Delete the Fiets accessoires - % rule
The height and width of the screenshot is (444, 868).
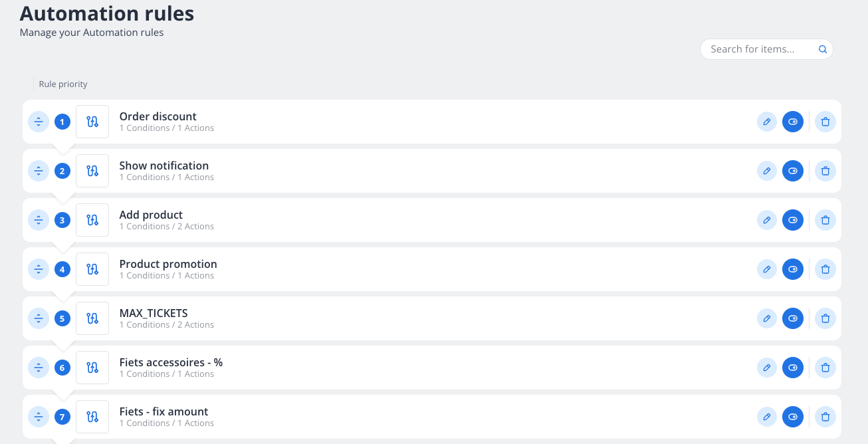click(x=825, y=368)
